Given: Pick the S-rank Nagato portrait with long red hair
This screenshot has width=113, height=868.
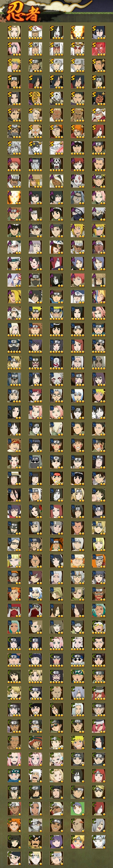Looking at the screenshot, I should [98, 131].
